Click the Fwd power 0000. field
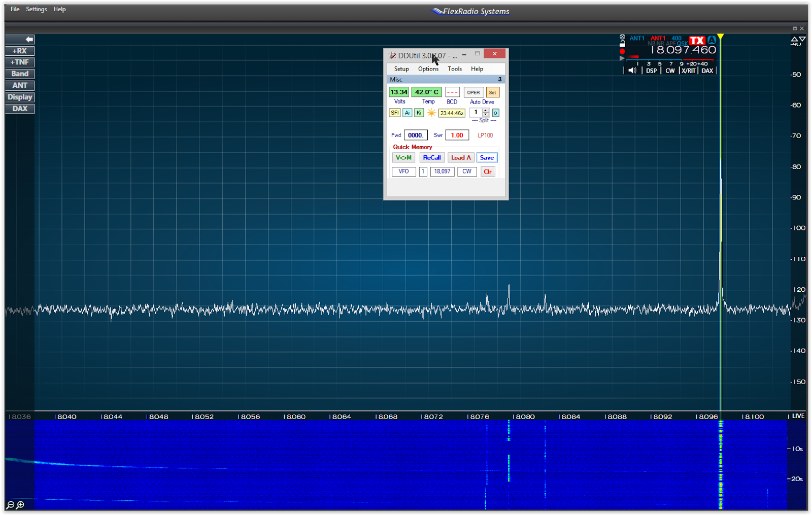 tap(416, 135)
